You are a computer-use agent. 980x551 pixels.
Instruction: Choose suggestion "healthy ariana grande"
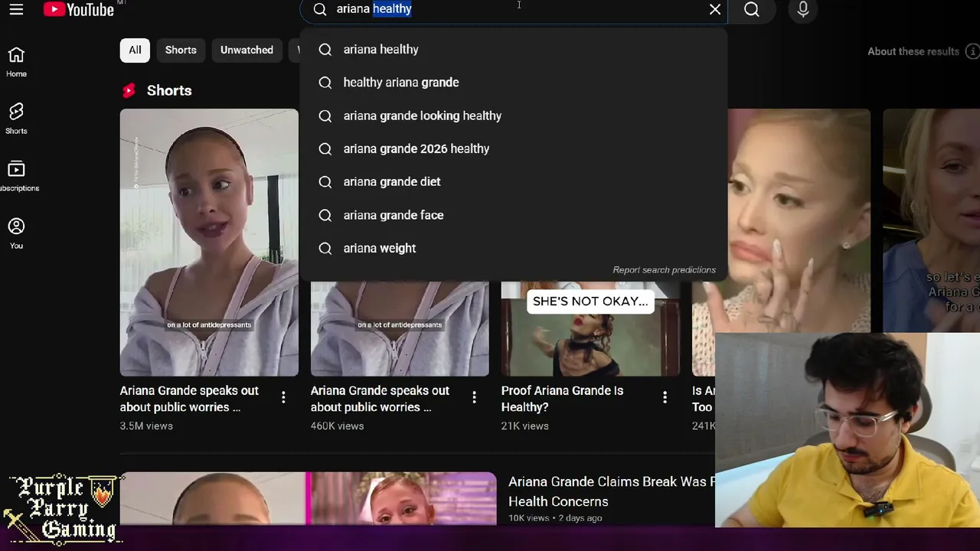[x=513, y=83]
